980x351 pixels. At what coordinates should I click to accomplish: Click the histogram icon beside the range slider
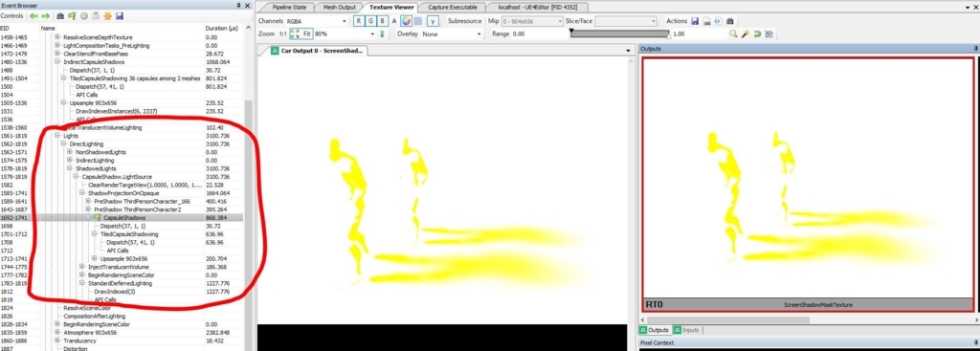[x=768, y=33]
